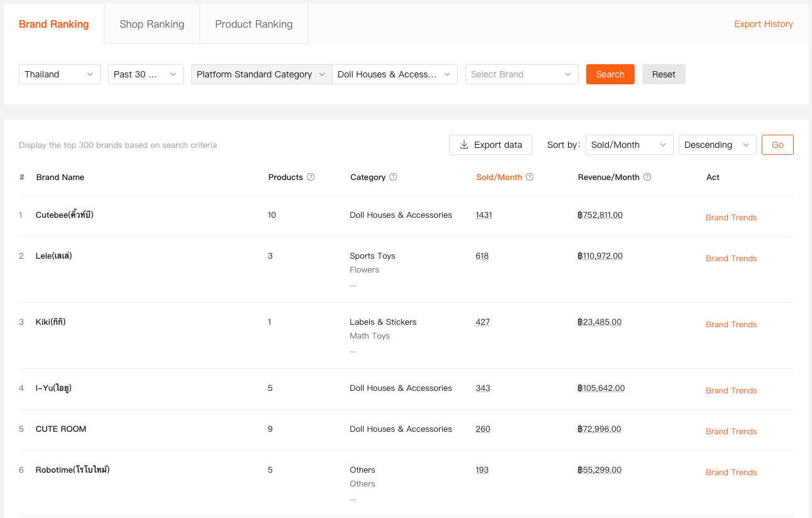Expand the Past 30 days period dropdown
This screenshot has width=812, height=518.
pyautogui.click(x=145, y=74)
